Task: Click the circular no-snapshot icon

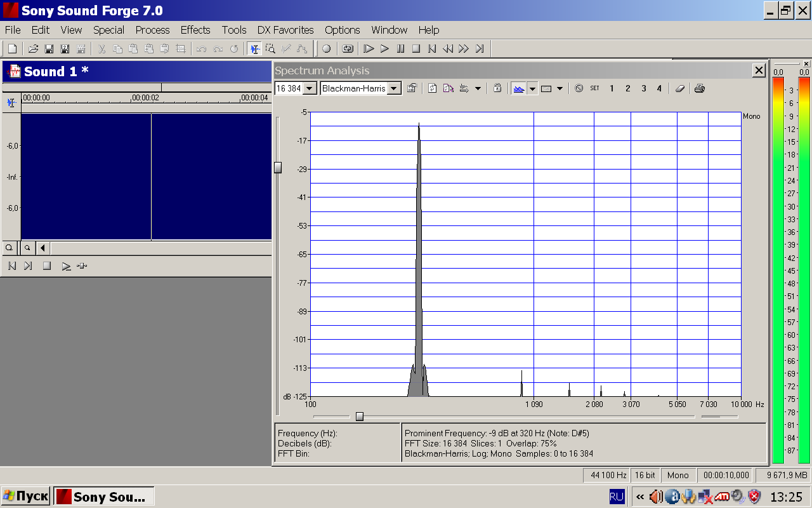Action: 579,89
